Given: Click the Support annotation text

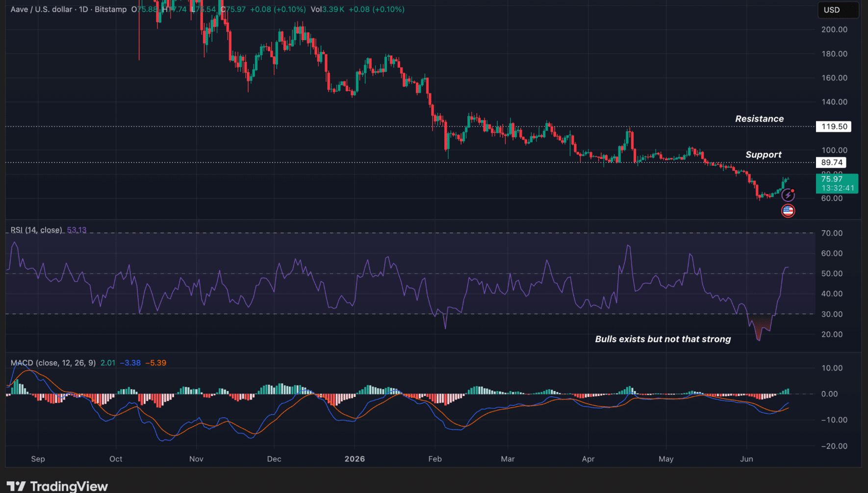Looking at the screenshot, I should tap(763, 155).
